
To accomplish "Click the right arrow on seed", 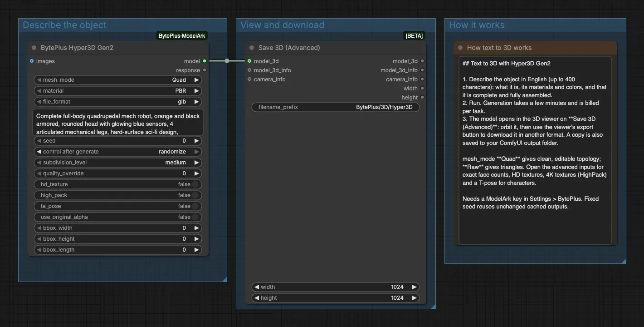I will [x=196, y=141].
